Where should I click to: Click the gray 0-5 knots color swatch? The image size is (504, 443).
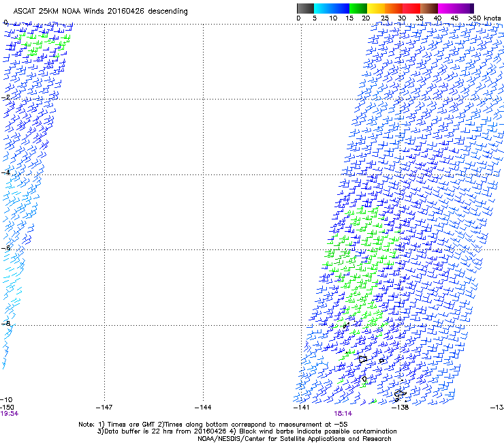pos(305,8)
